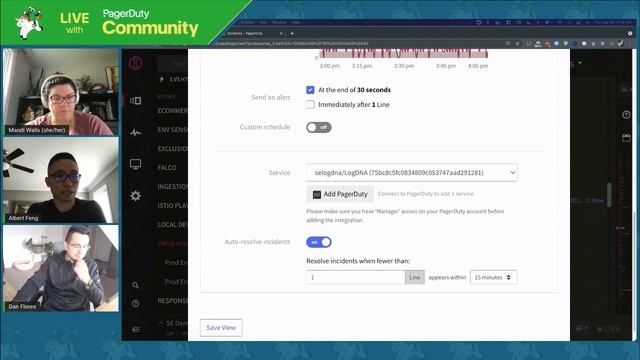This screenshot has height=360, width=640.
Task: Select the ENV SENSOR view in sidebar
Action: pyautogui.click(x=172, y=129)
